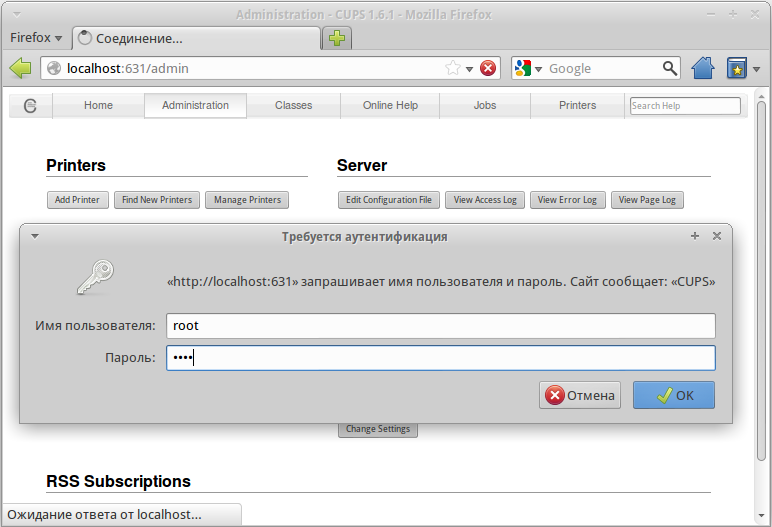
Task: Cancel authentication with Отмена button
Action: pos(580,395)
